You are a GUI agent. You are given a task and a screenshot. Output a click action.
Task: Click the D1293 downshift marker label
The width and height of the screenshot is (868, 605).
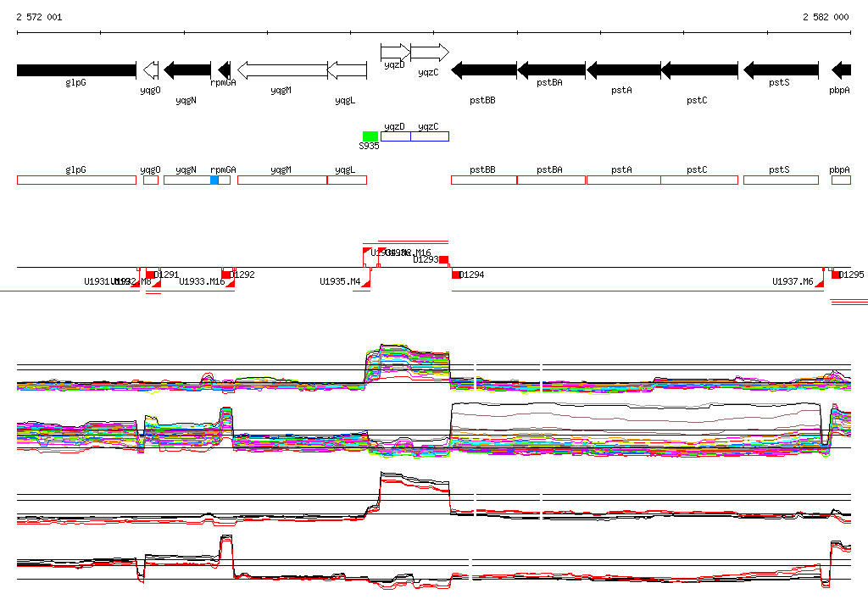click(x=426, y=259)
